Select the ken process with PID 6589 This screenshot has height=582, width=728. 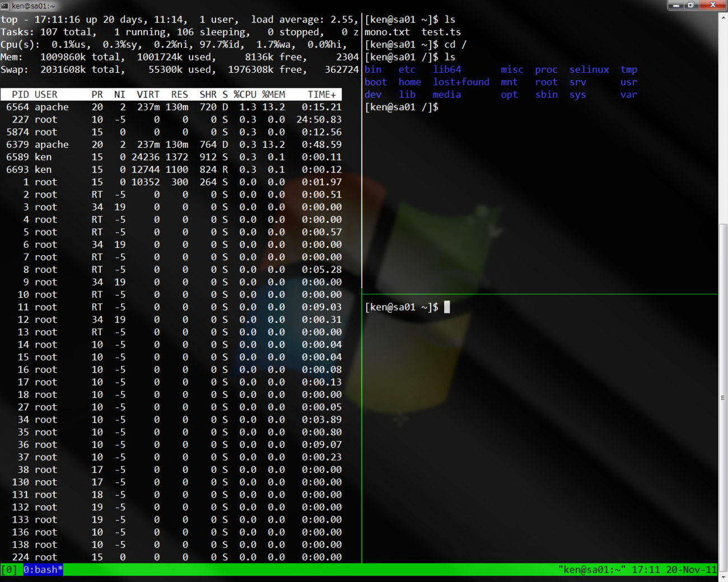(171, 157)
